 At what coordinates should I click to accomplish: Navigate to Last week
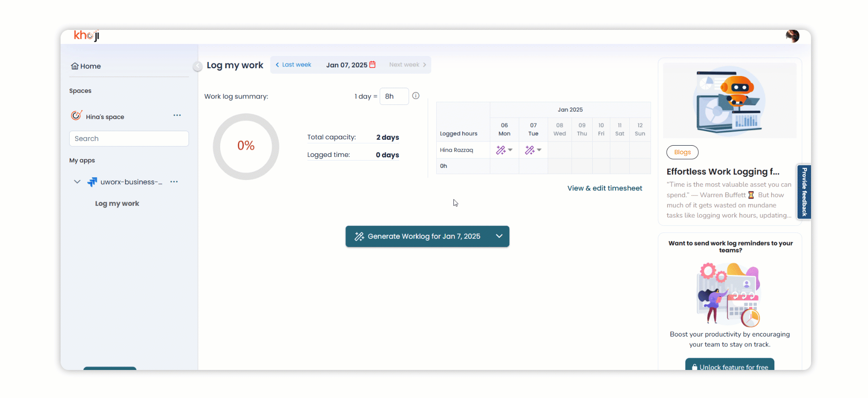click(x=293, y=65)
